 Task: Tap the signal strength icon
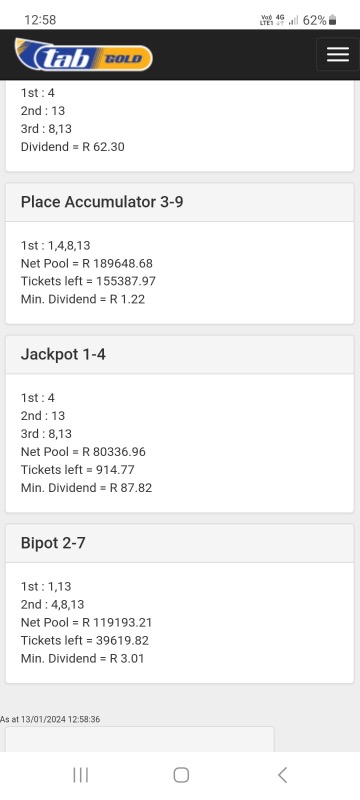coord(293,20)
